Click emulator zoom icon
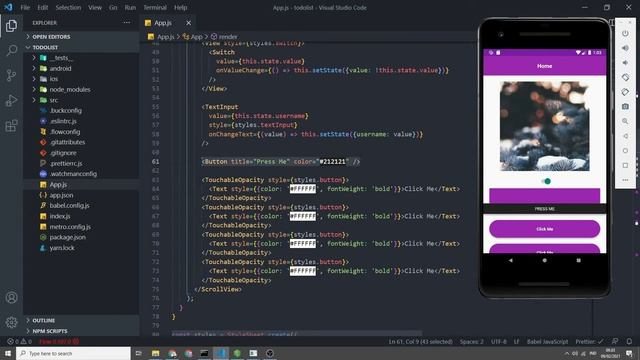Viewport: 640px width, 360px height. (x=625, y=121)
